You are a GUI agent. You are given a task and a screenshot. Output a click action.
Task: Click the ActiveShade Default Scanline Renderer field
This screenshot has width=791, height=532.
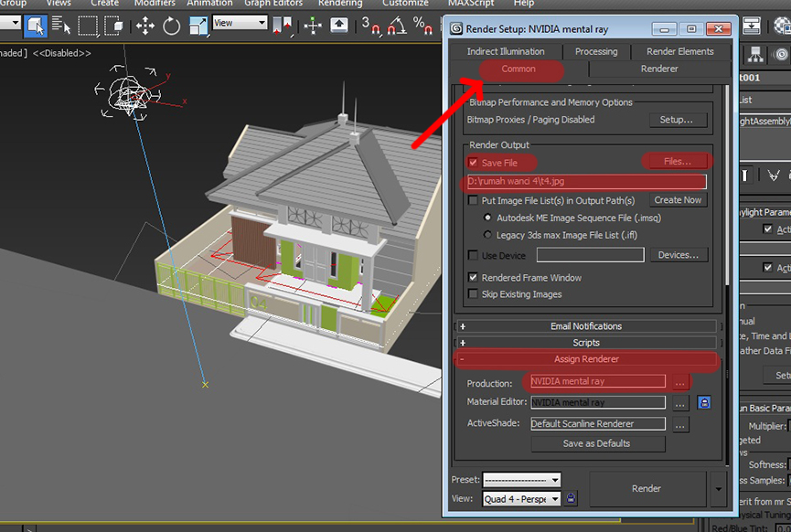[598, 424]
